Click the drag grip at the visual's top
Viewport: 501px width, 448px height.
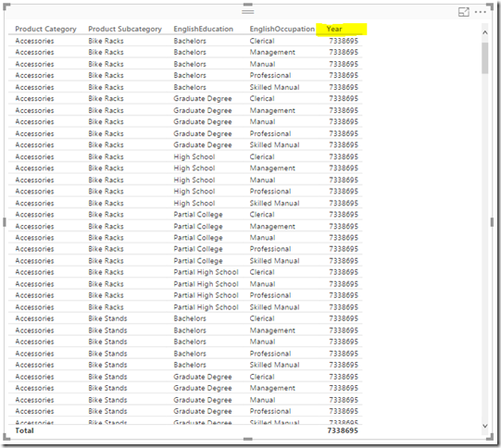coord(247,12)
